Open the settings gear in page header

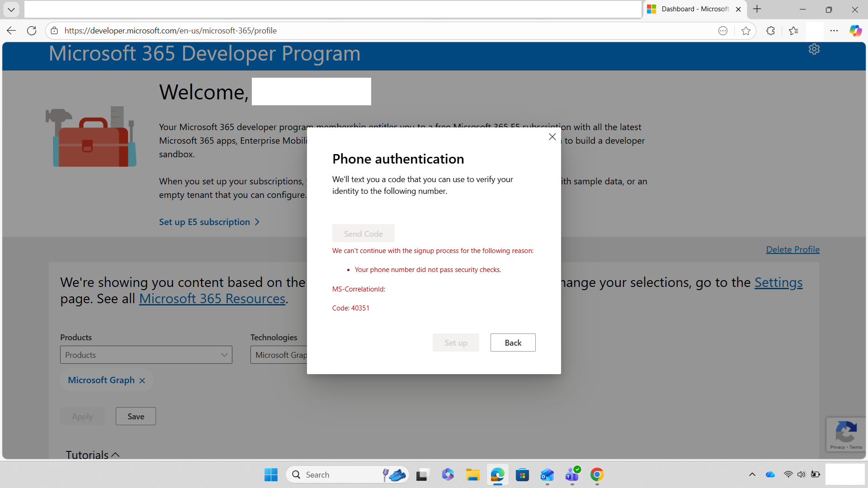pos(814,49)
